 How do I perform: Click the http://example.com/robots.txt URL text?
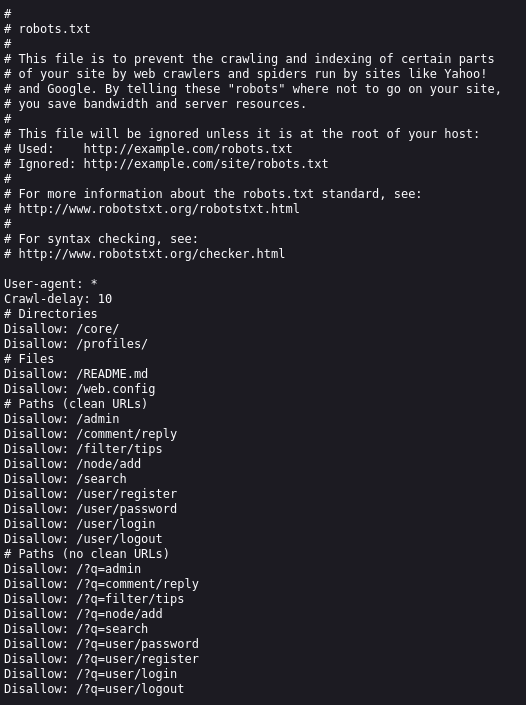[188, 149]
